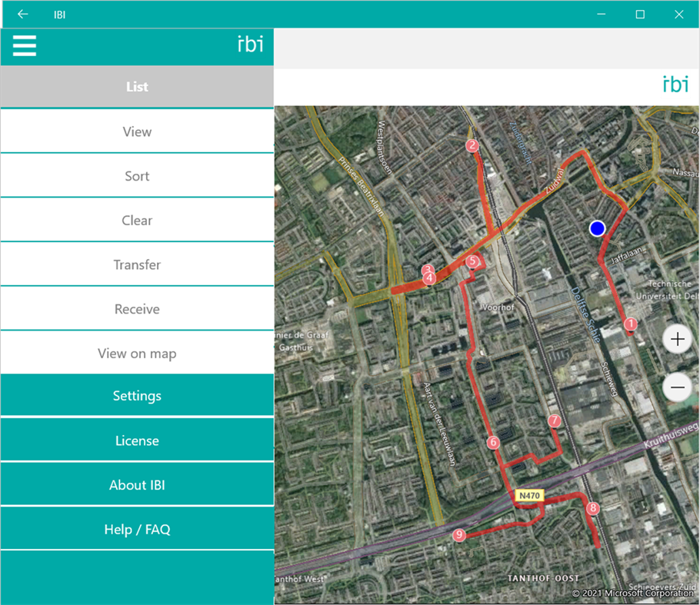Screen dimensions: 700x605
Task: Click the Transfer button
Action: pyautogui.click(x=137, y=264)
